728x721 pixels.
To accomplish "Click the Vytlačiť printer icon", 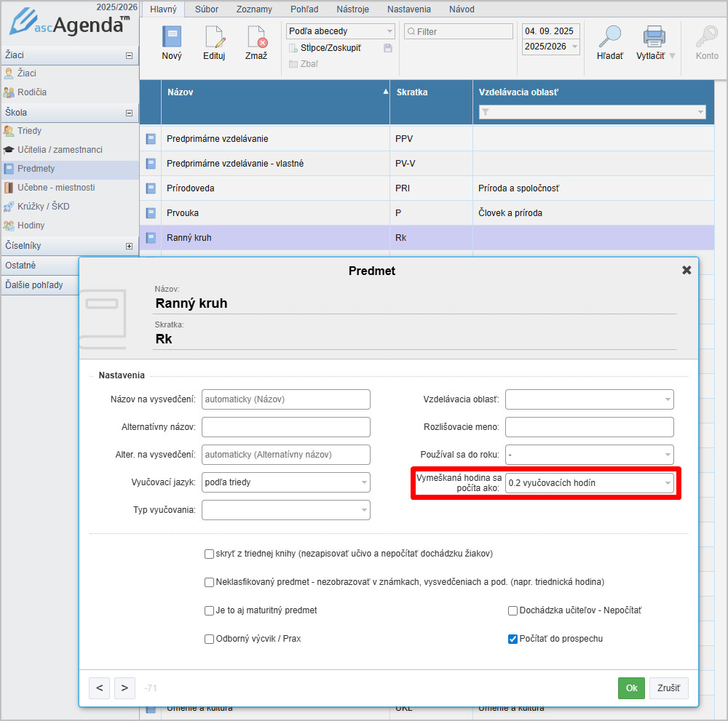I will pos(654,37).
